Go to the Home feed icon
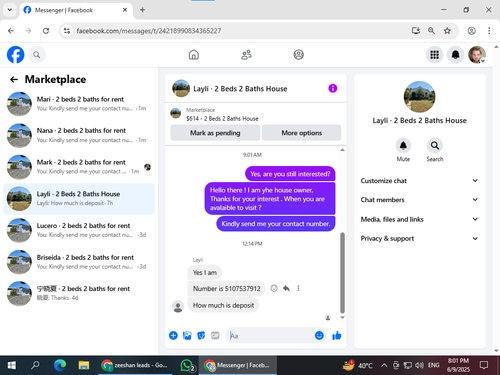Viewport: 500px width, 375px height. (x=194, y=55)
